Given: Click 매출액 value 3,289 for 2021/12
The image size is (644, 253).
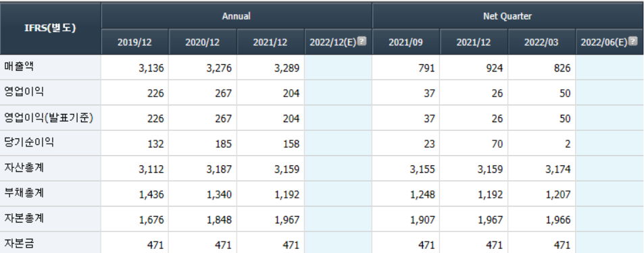Looking at the screenshot, I should [x=287, y=68].
